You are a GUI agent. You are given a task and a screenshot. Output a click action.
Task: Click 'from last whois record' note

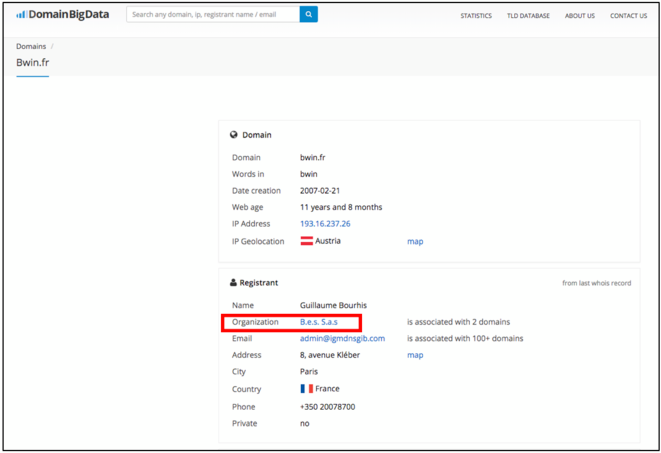(x=597, y=283)
